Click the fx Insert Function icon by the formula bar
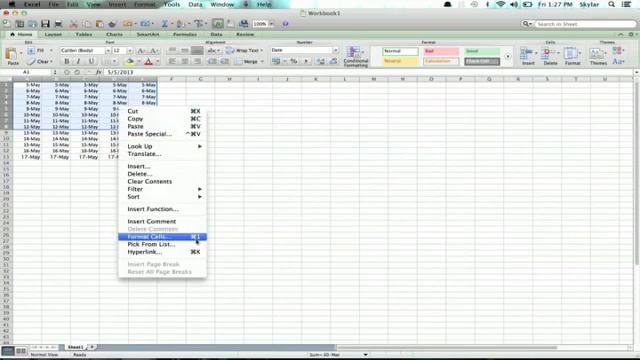 98,72
